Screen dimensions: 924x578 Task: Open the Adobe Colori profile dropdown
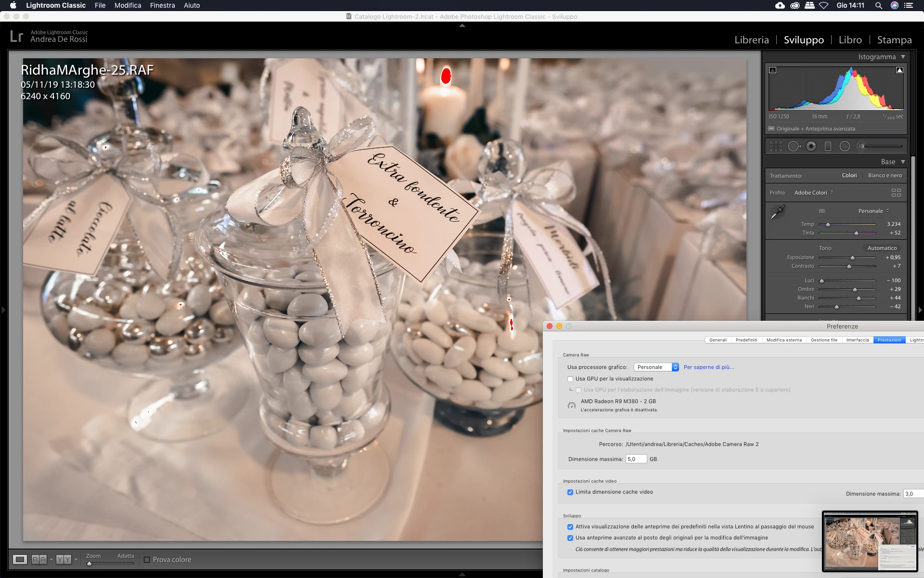click(814, 193)
